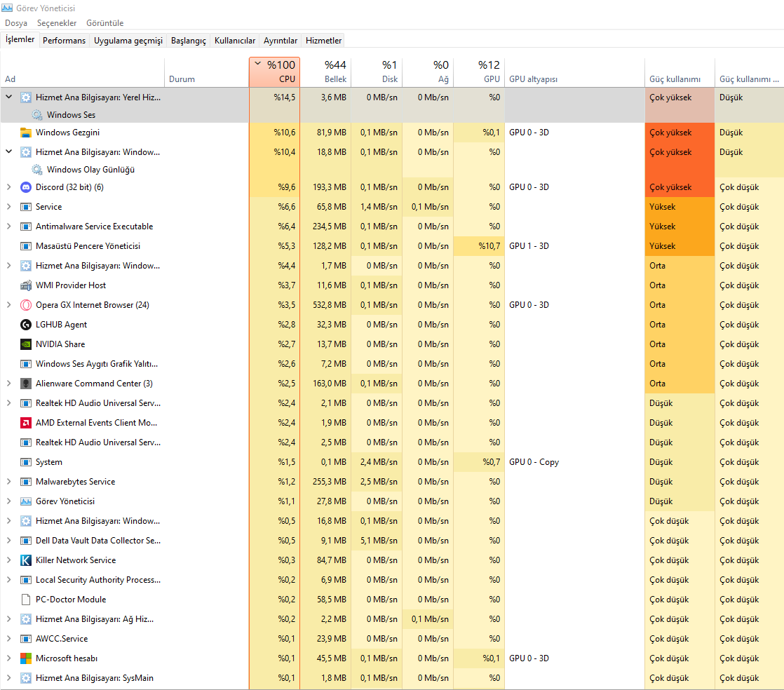784x690 pixels.
Task: Sort by the Durum column header
Action: pos(206,72)
